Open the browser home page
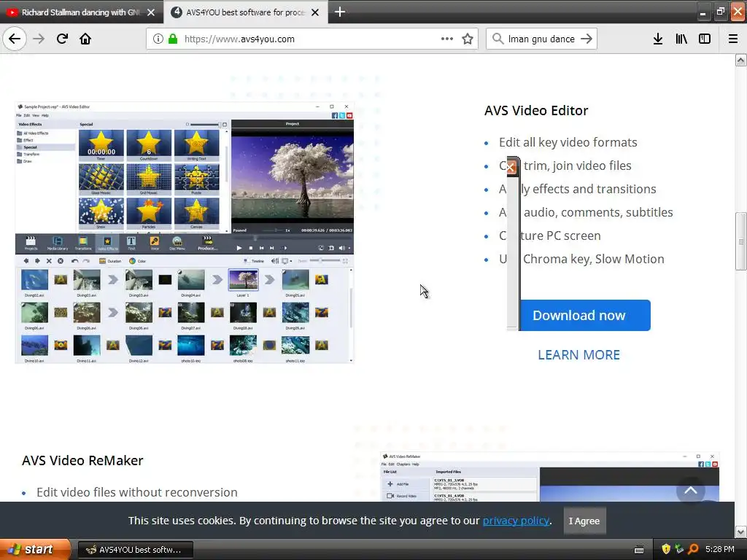Screen dimensions: 747x560 85,39
